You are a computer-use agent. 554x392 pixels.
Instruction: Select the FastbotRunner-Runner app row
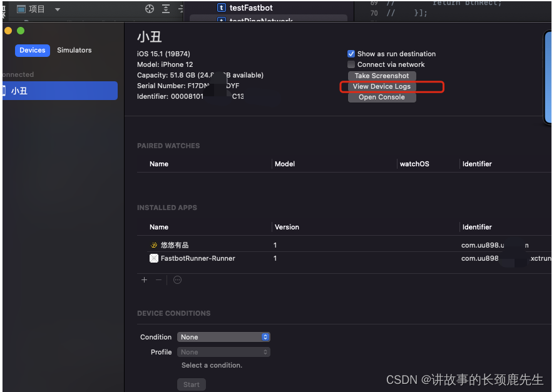(x=344, y=258)
